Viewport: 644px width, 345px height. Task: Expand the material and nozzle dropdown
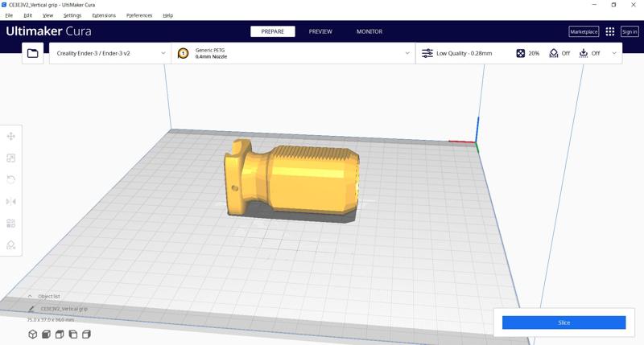click(407, 53)
